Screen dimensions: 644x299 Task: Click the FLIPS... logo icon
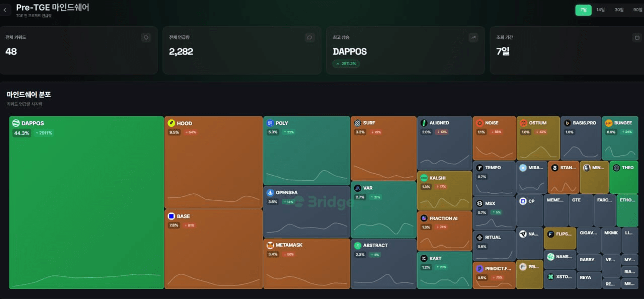[x=551, y=234]
